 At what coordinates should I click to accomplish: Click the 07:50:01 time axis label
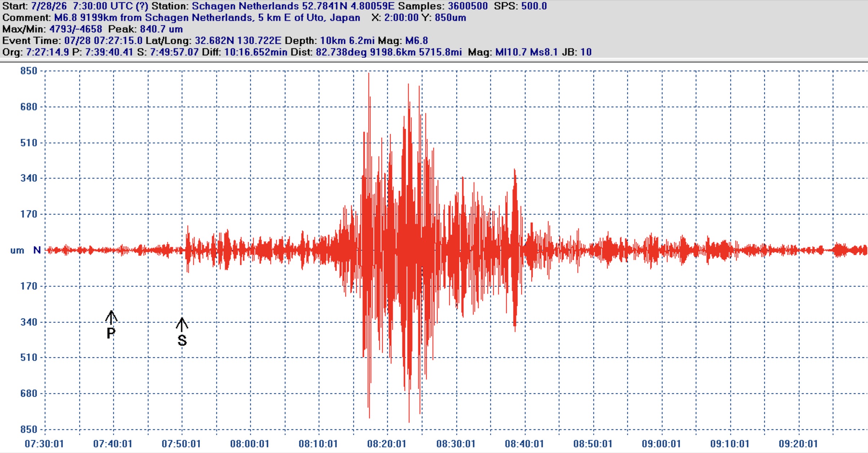181,444
